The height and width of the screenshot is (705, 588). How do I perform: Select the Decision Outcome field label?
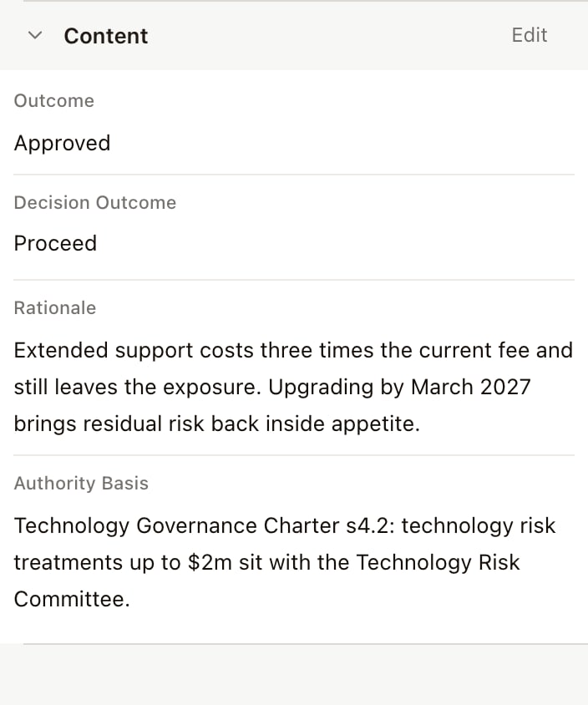(95, 203)
